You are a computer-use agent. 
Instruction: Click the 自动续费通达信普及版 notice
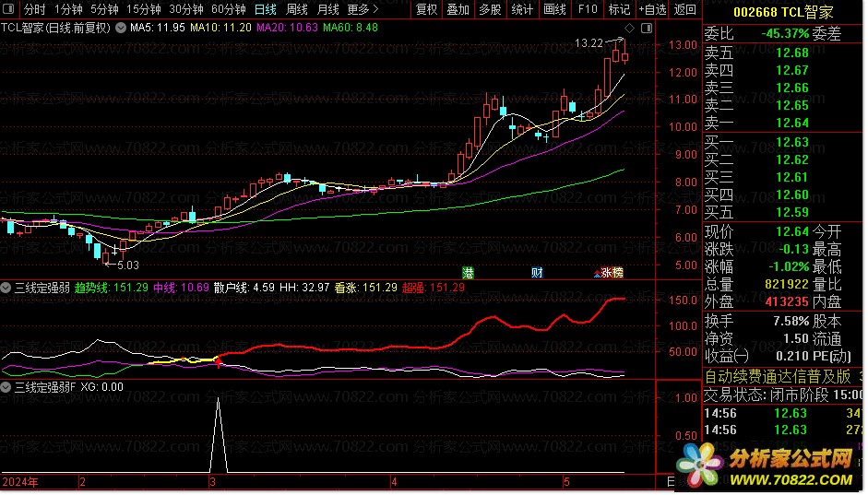pos(778,377)
